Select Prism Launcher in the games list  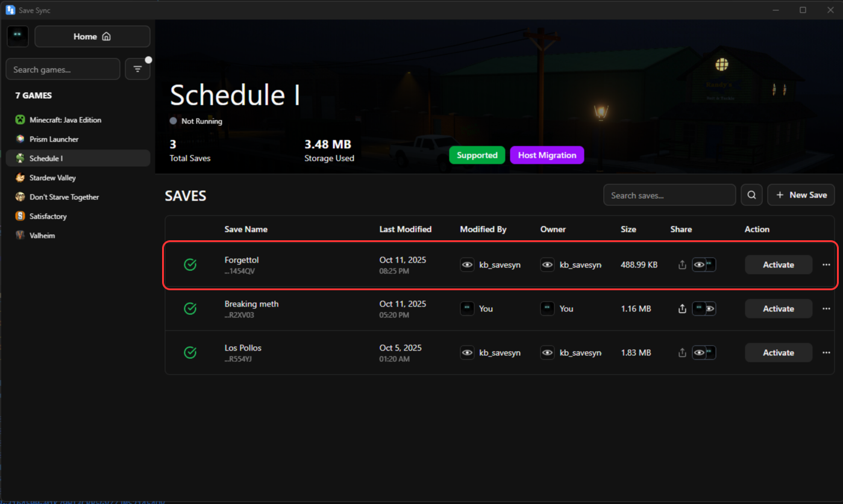point(54,139)
